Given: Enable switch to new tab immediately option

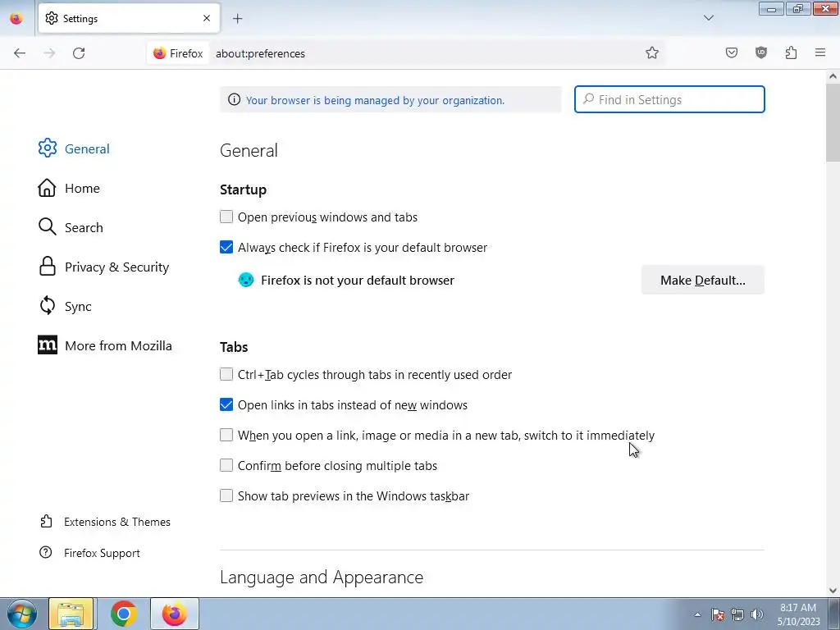Looking at the screenshot, I should [x=226, y=435].
